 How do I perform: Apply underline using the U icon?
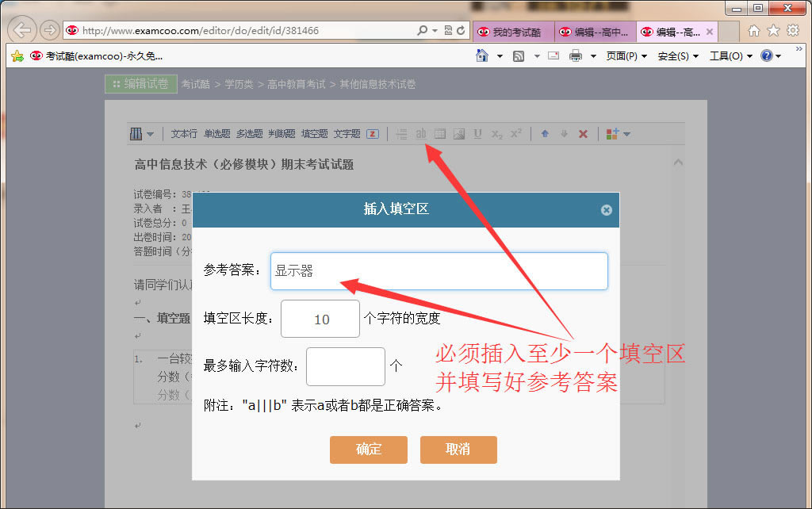pyautogui.click(x=477, y=133)
